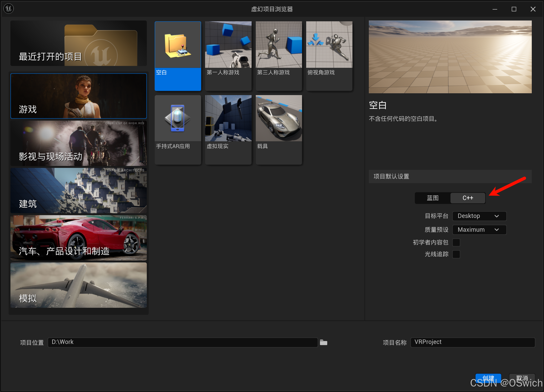This screenshot has width=544, height=392.
Task: Enable the starter content checkbox
Action: pos(456,242)
